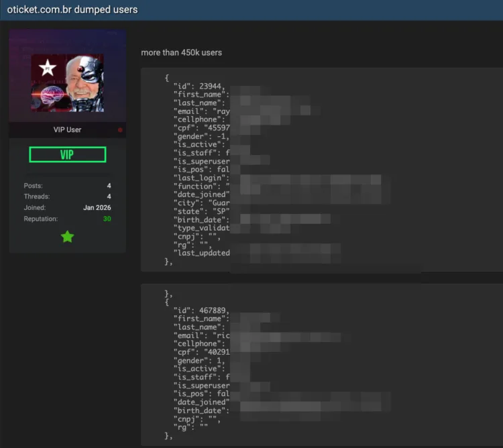Click the "Joined:" label

(35, 207)
